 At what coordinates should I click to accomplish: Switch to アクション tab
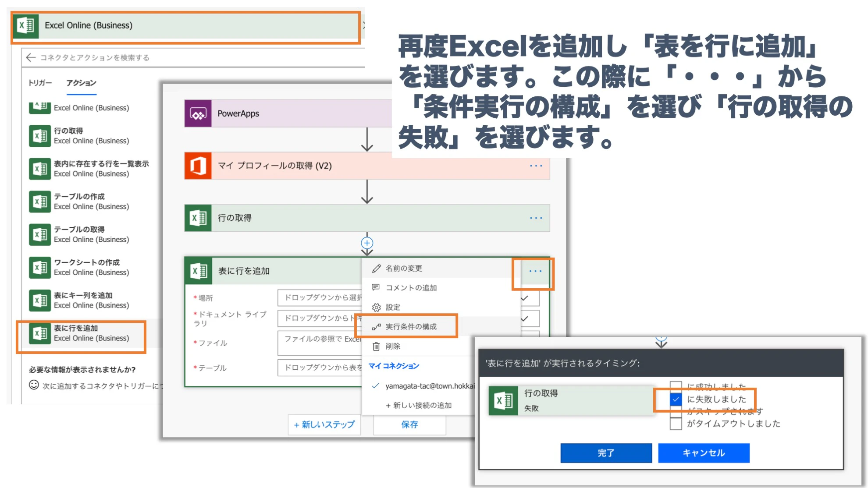(81, 83)
